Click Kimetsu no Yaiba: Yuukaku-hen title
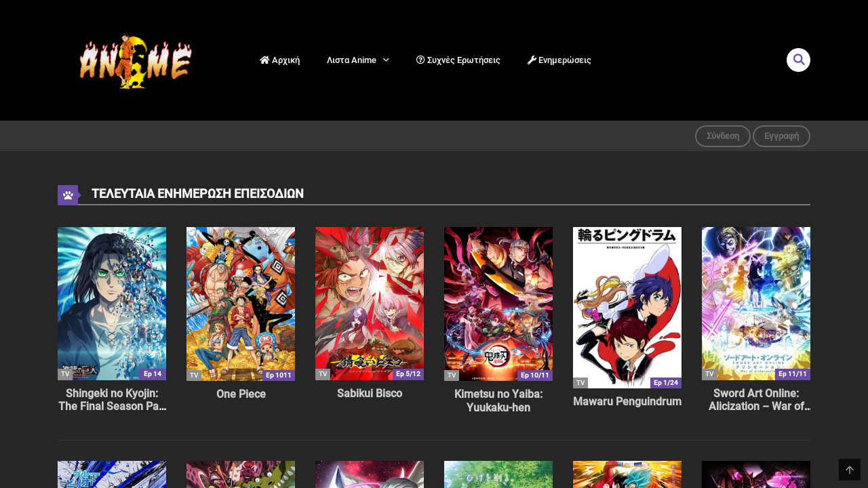The image size is (868, 488). (x=498, y=401)
